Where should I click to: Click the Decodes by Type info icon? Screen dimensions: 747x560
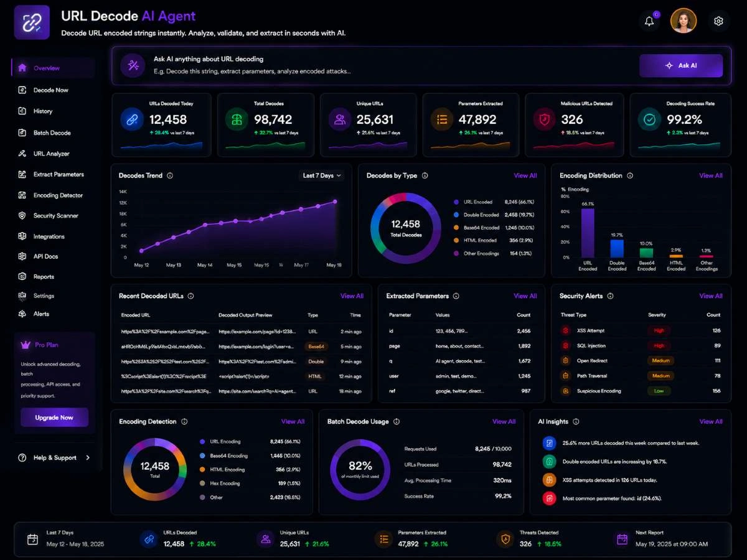425,175
